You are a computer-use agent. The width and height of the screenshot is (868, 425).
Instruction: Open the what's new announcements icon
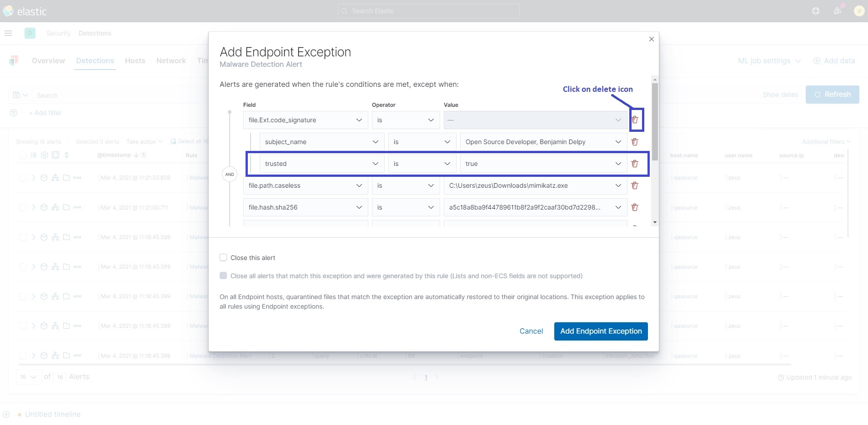[837, 11]
